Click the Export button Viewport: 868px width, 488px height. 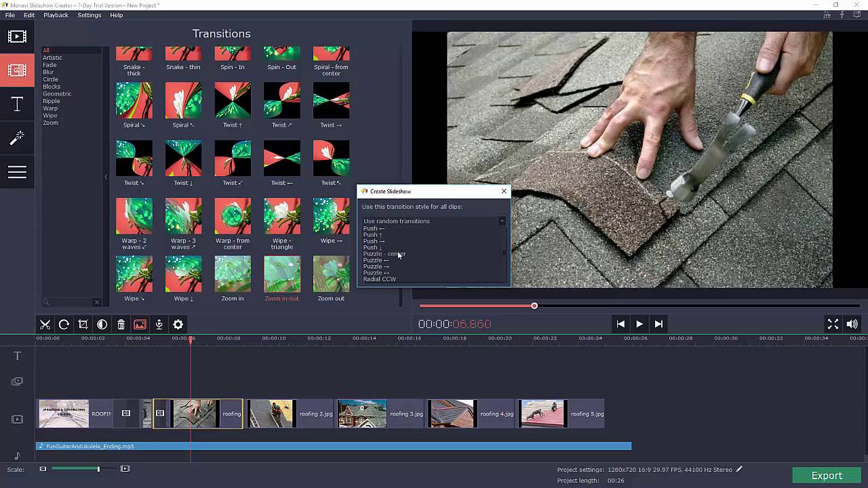click(827, 475)
